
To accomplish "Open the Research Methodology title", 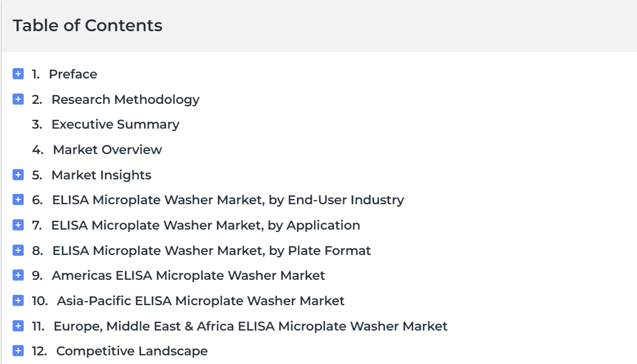I will coord(126,100).
